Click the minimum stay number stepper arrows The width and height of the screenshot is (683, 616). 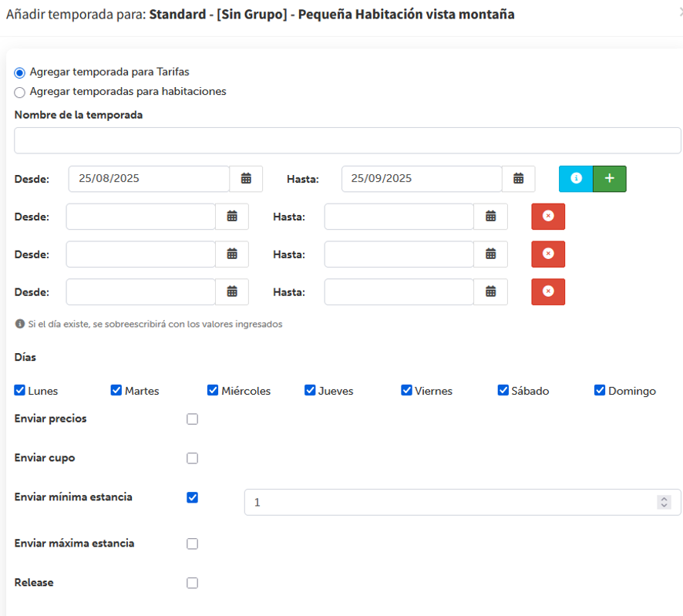pos(664,503)
